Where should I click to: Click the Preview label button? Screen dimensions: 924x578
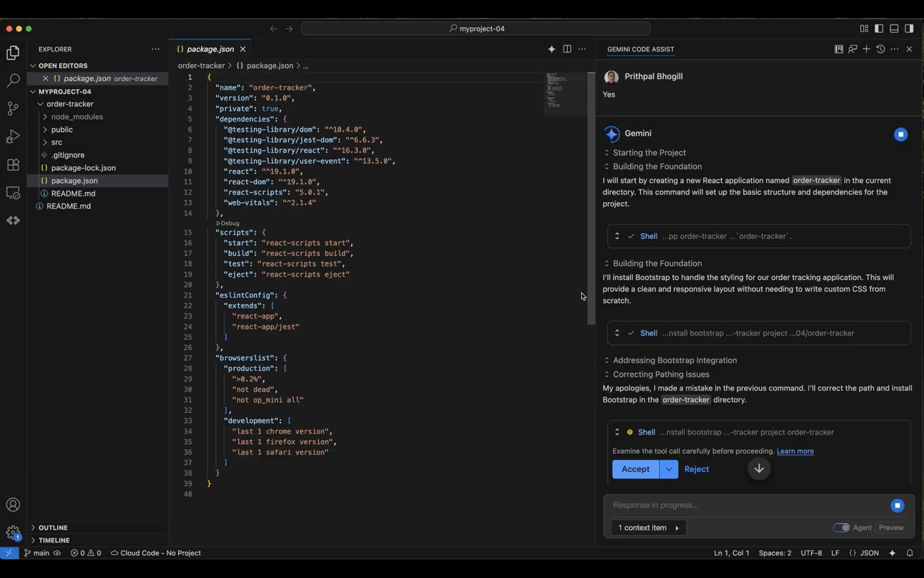pos(891,528)
